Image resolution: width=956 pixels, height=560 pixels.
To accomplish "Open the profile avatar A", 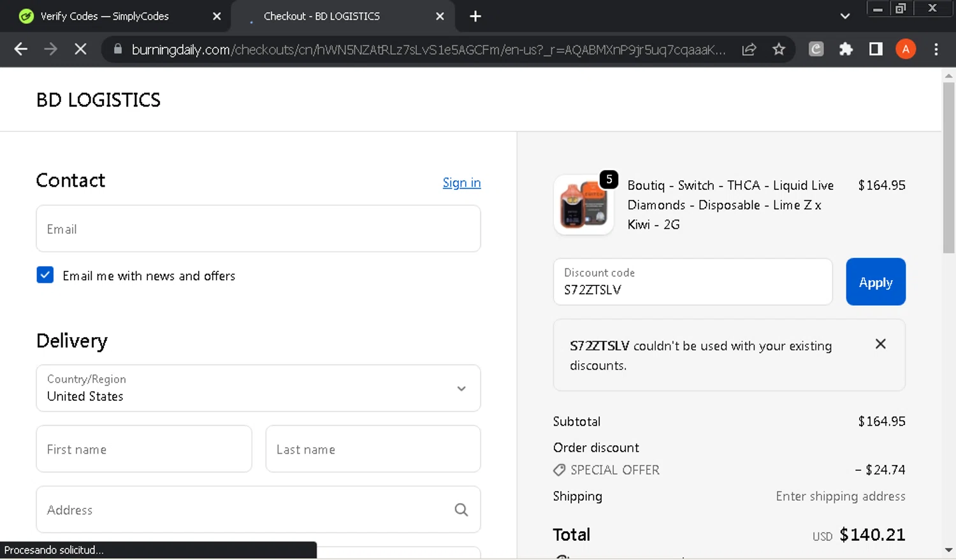I will pyautogui.click(x=906, y=49).
